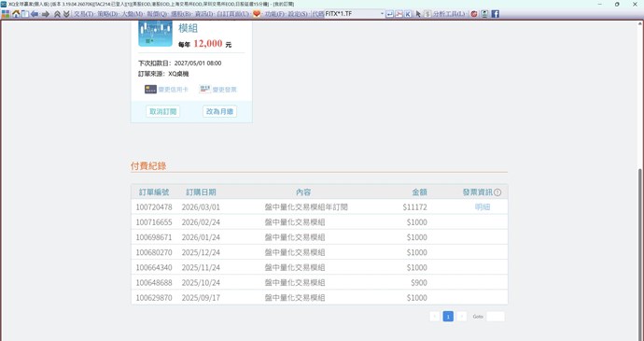Screen dimensions: 644x341
Task: Click the Goto page number field
Action: 496,317
